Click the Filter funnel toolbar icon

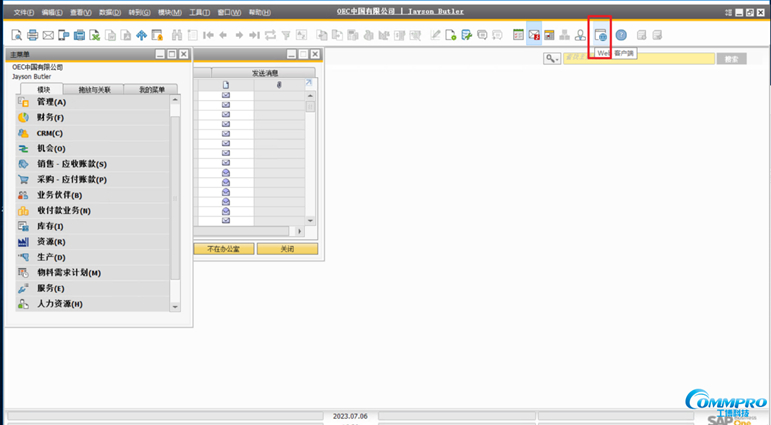pos(286,35)
